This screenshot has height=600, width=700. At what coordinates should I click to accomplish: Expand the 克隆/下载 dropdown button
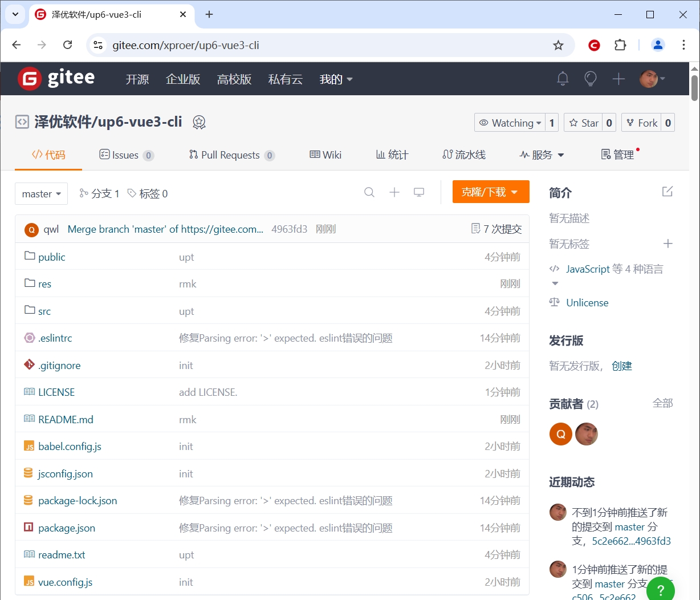click(490, 192)
